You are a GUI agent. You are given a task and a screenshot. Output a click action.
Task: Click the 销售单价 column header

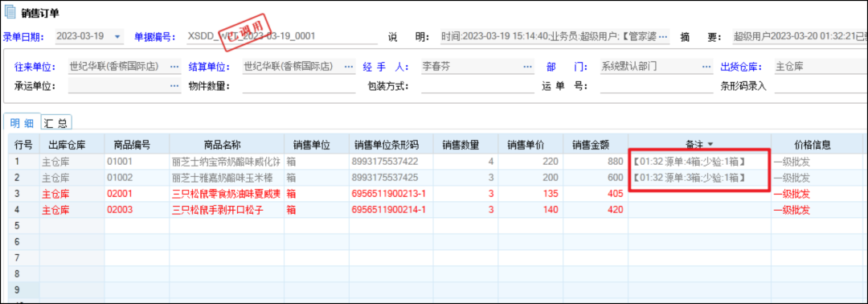[x=530, y=145]
